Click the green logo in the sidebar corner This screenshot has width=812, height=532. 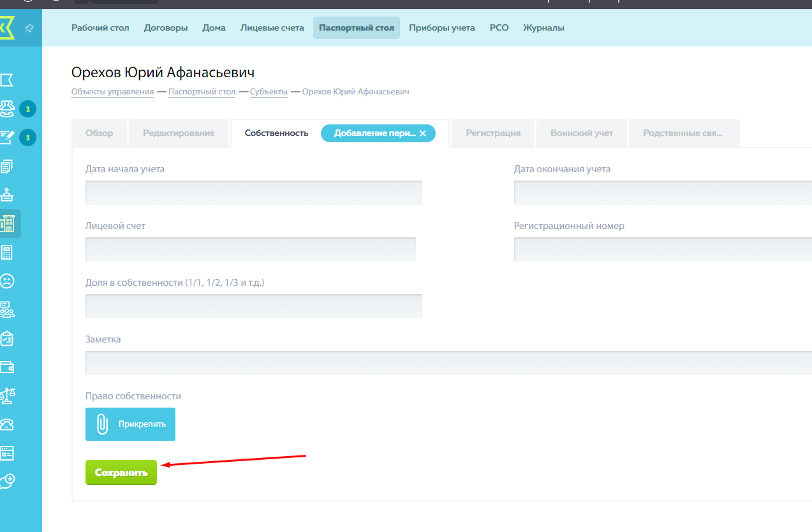click(x=6, y=29)
